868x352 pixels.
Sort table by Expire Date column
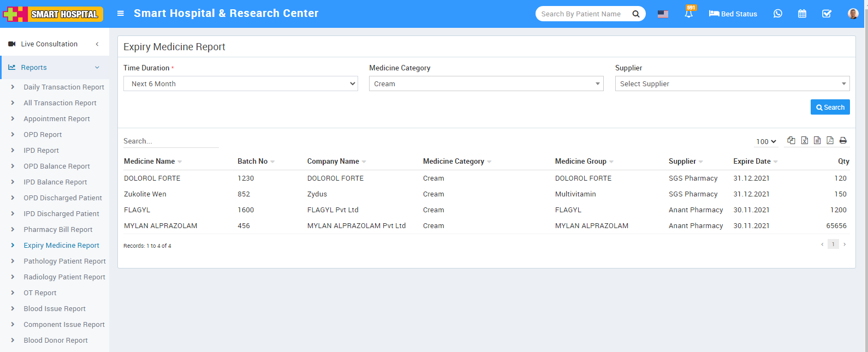tap(752, 162)
